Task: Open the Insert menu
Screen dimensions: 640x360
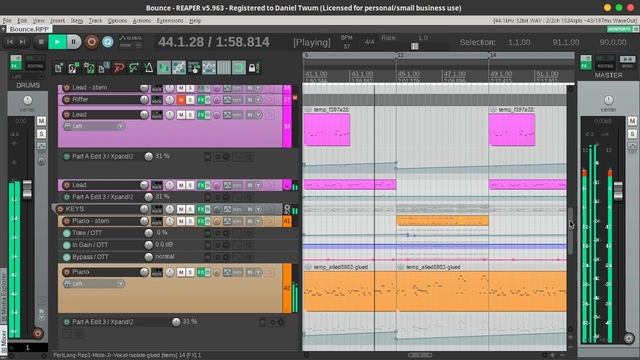Action: point(58,20)
